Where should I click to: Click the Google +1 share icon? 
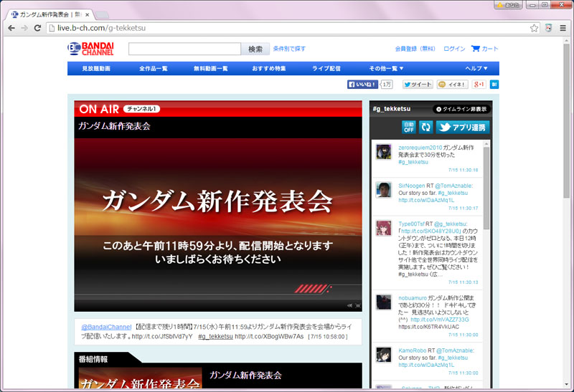[479, 85]
